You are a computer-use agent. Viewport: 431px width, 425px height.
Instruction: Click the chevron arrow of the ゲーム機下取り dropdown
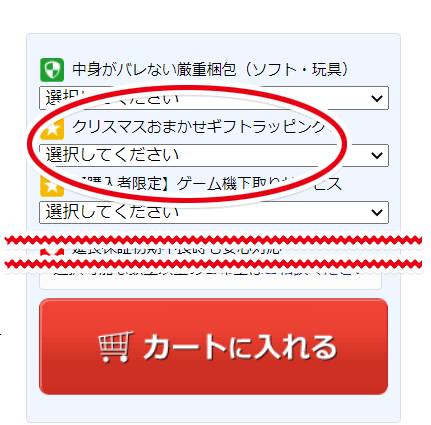click(377, 212)
